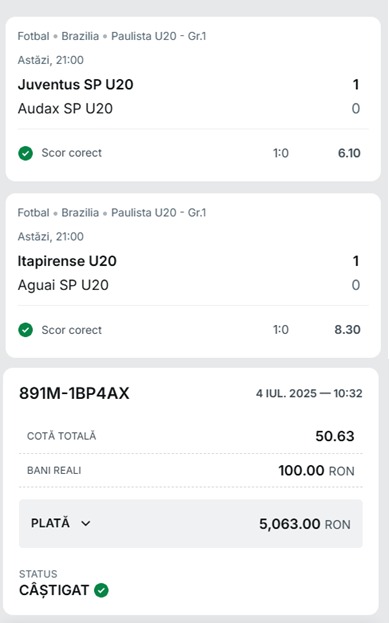
Task: Click the 100.00 RON stake amount
Action: pyautogui.click(x=316, y=470)
